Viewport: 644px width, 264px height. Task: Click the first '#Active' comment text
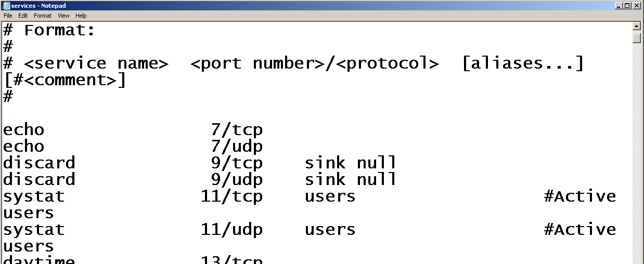pyautogui.click(x=580, y=196)
